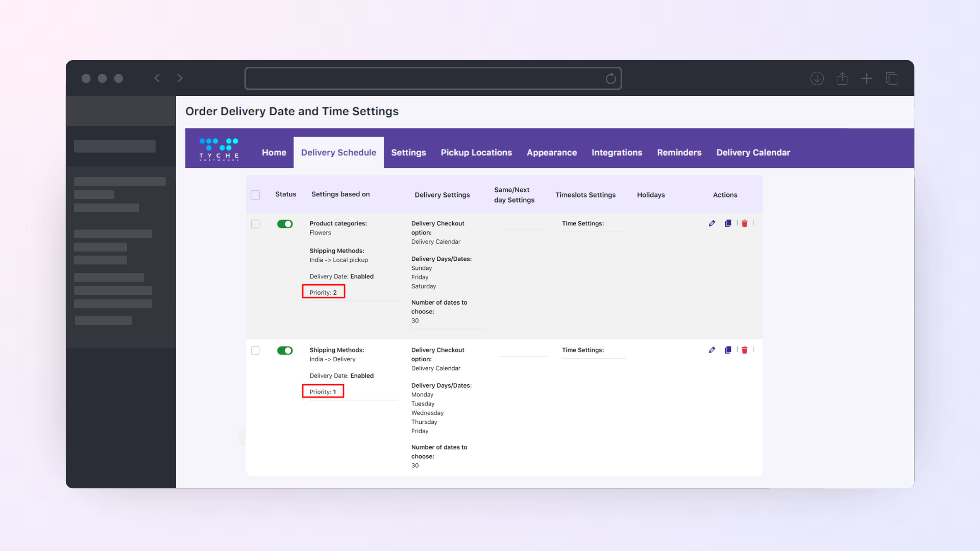This screenshot has width=980, height=551.
Task: Open browser downloads icon
Action: 817,79
